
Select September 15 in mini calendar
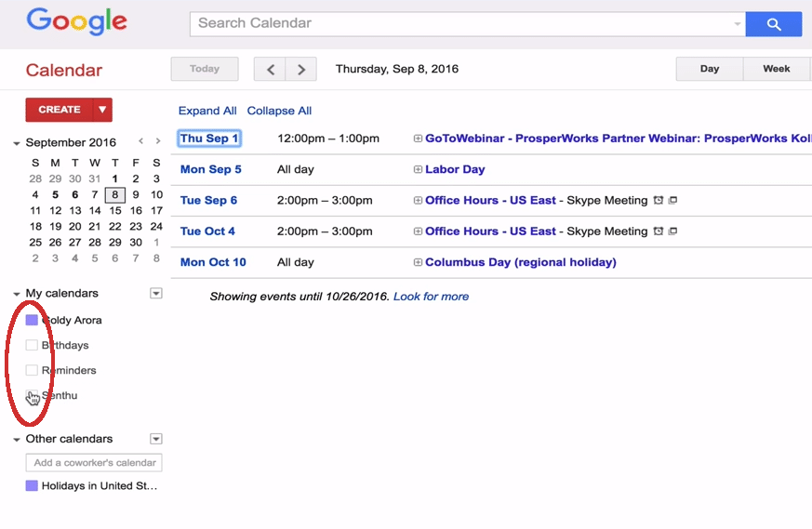[x=115, y=211]
